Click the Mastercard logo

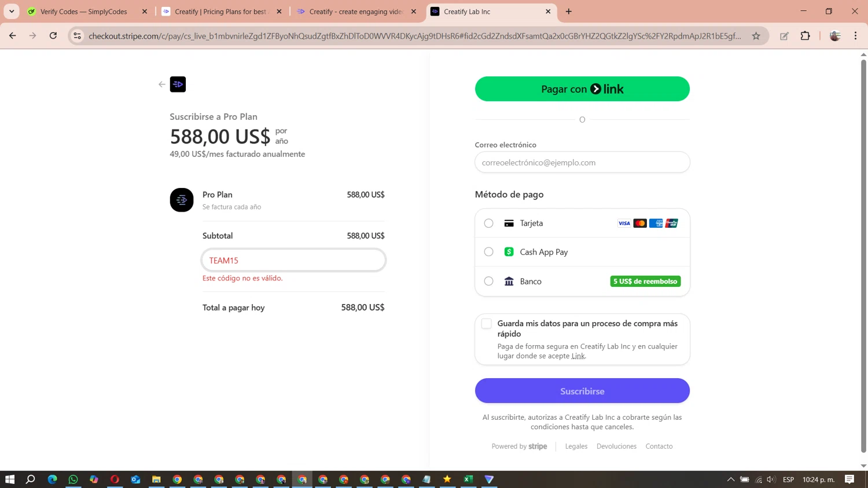[640, 223]
